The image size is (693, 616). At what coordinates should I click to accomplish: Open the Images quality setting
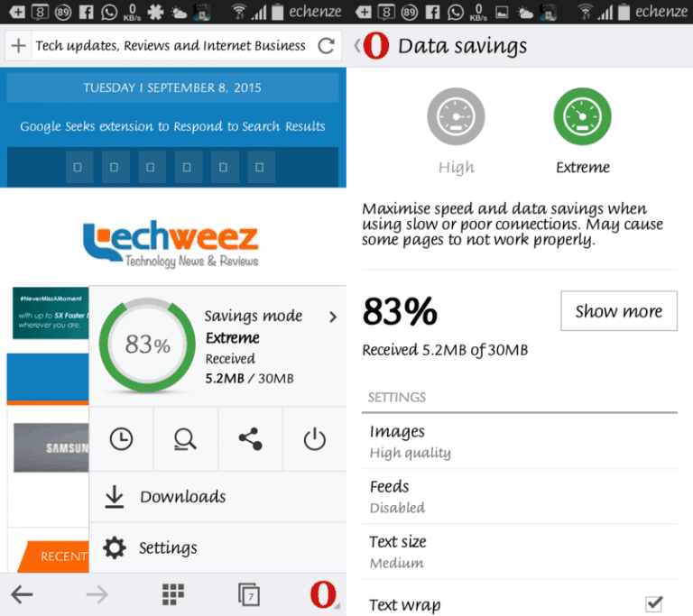(520, 441)
